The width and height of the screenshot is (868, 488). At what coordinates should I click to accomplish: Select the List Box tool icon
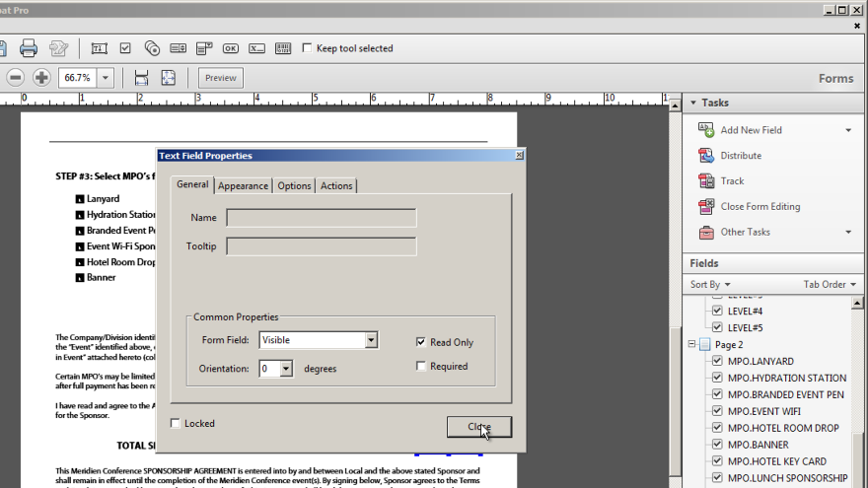[178, 48]
